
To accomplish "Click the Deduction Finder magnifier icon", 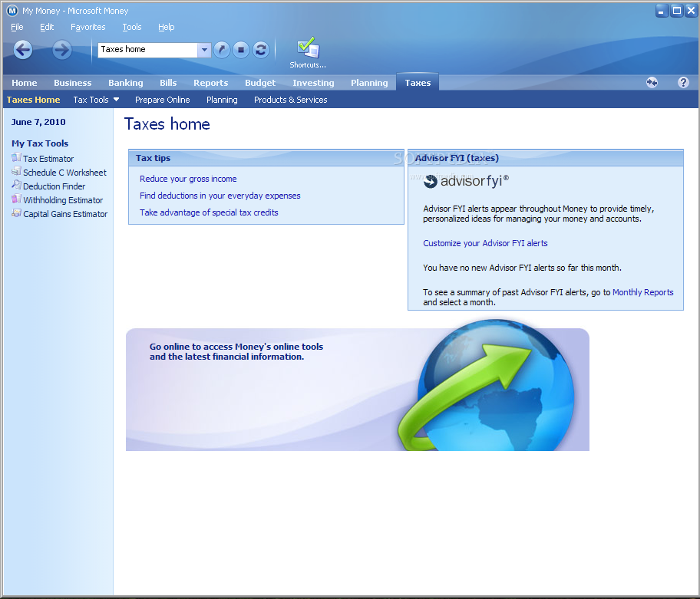I will point(16,186).
